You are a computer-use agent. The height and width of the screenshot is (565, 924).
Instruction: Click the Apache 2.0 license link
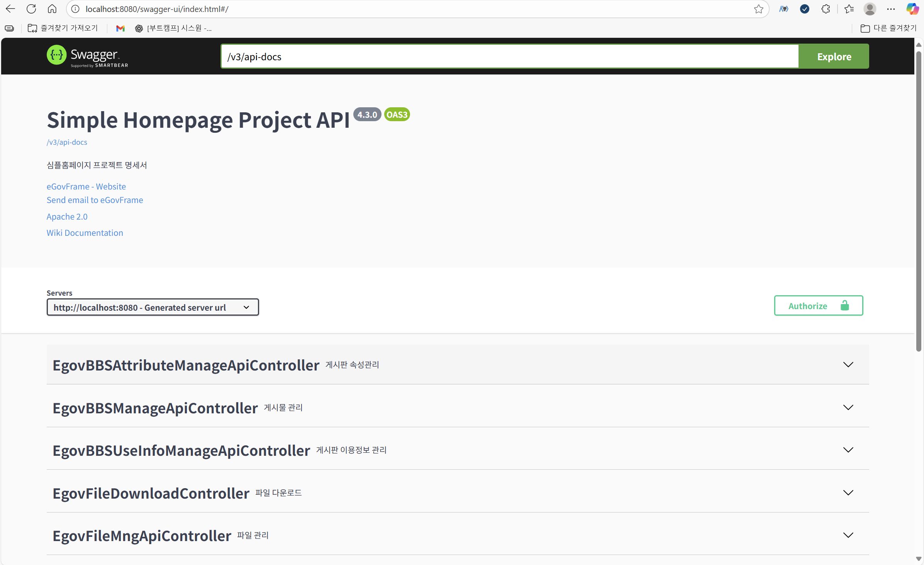coord(67,217)
